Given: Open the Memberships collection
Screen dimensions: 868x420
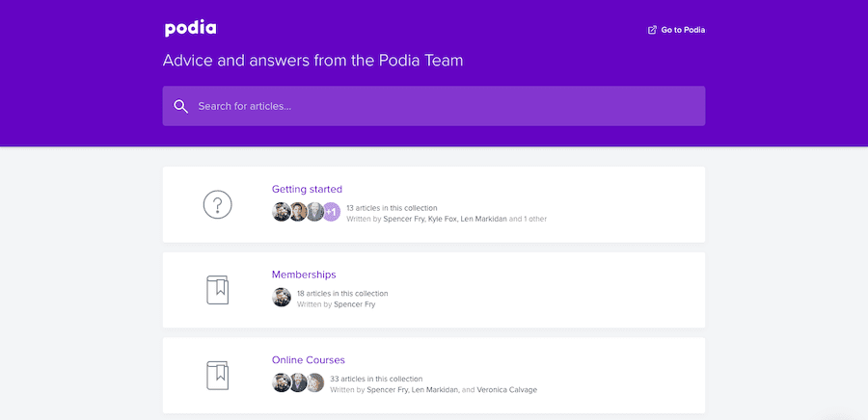Looking at the screenshot, I should (304, 275).
